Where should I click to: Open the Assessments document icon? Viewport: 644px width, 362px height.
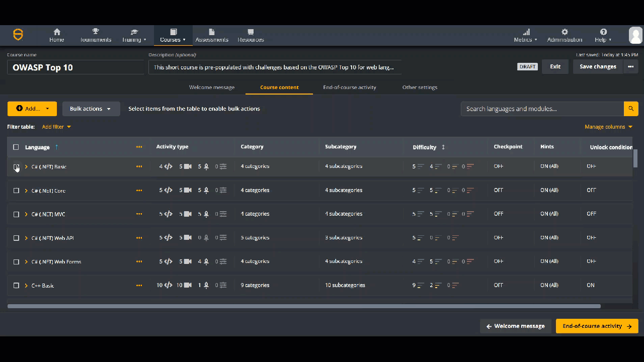pos(212,32)
